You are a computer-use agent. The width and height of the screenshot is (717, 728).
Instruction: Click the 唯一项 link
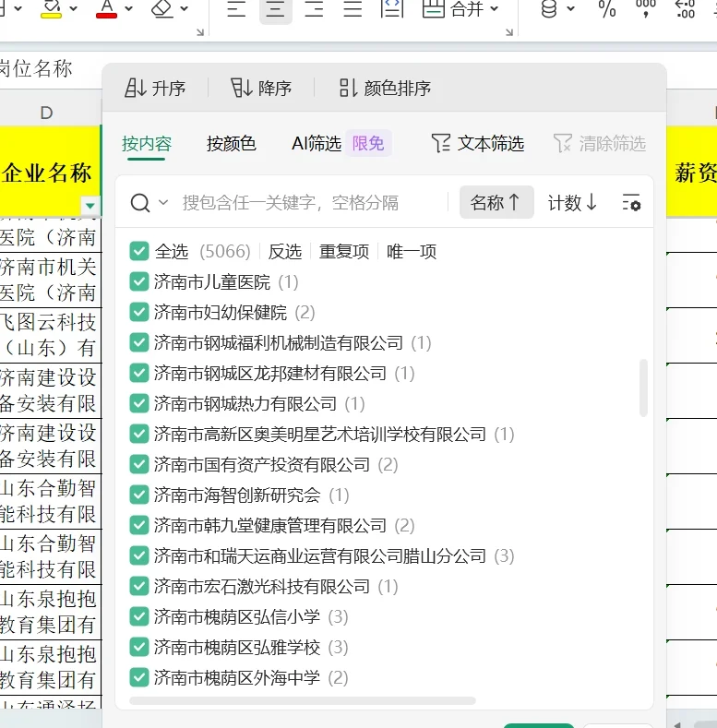click(412, 251)
